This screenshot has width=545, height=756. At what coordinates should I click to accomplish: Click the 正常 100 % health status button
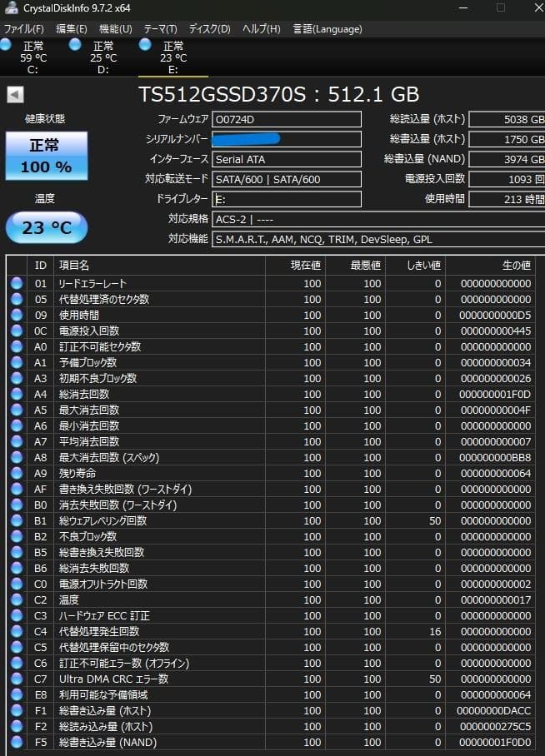click(x=47, y=156)
